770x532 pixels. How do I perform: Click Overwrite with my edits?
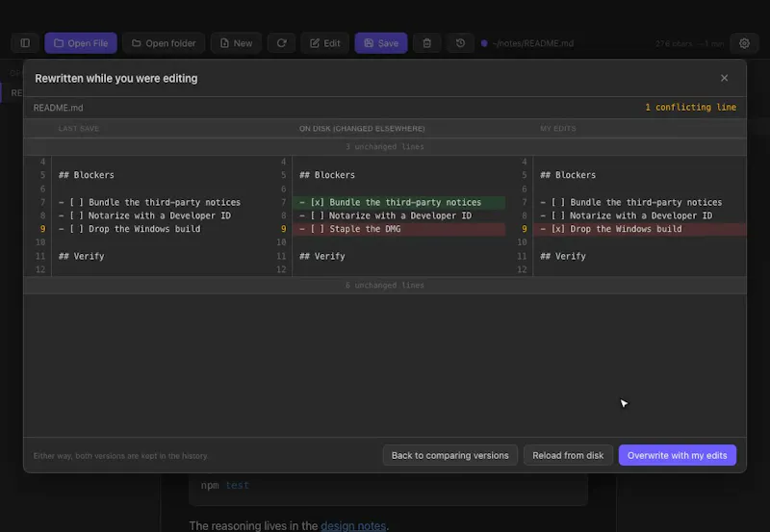coord(678,455)
